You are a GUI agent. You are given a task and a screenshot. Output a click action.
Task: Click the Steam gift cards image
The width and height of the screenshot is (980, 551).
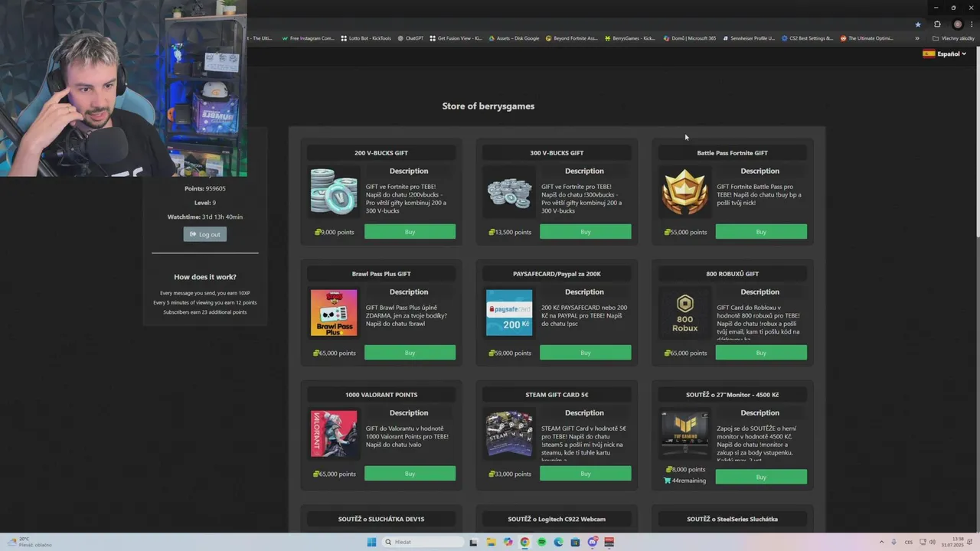click(509, 434)
